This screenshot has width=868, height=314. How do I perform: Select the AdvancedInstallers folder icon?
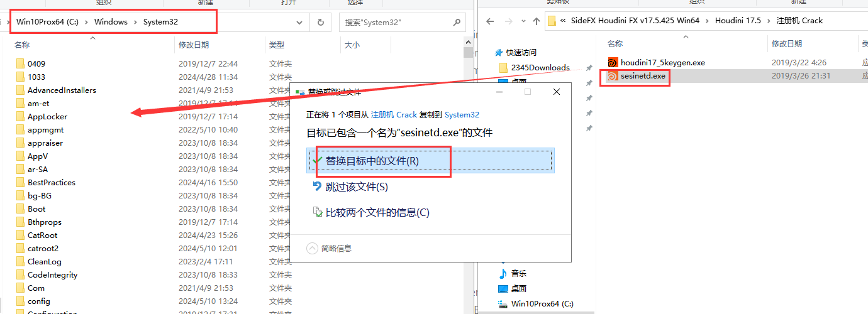pos(20,90)
